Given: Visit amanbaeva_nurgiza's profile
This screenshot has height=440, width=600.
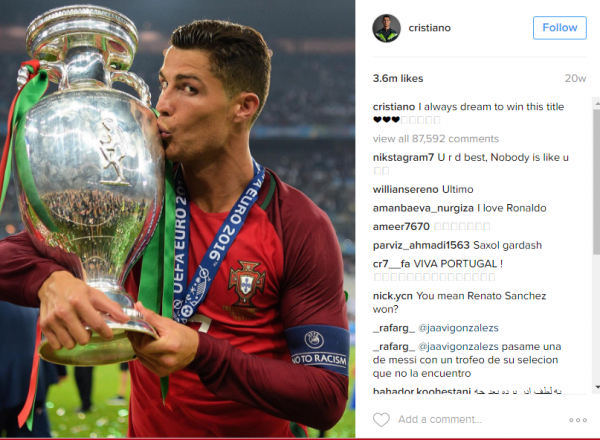Looking at the screenshot, I should point(423,208).
